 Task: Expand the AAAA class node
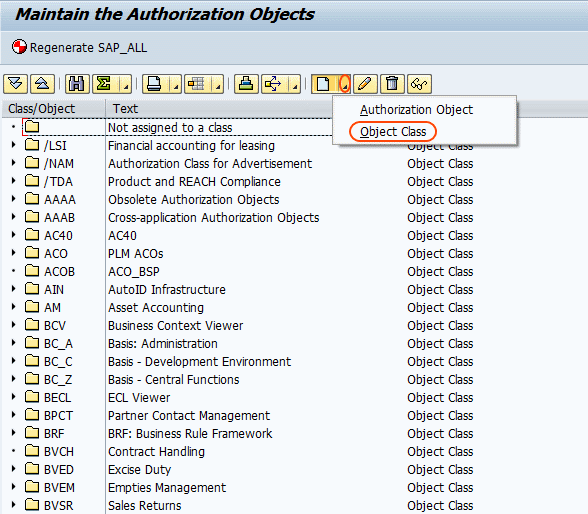(x=14, y=199)
